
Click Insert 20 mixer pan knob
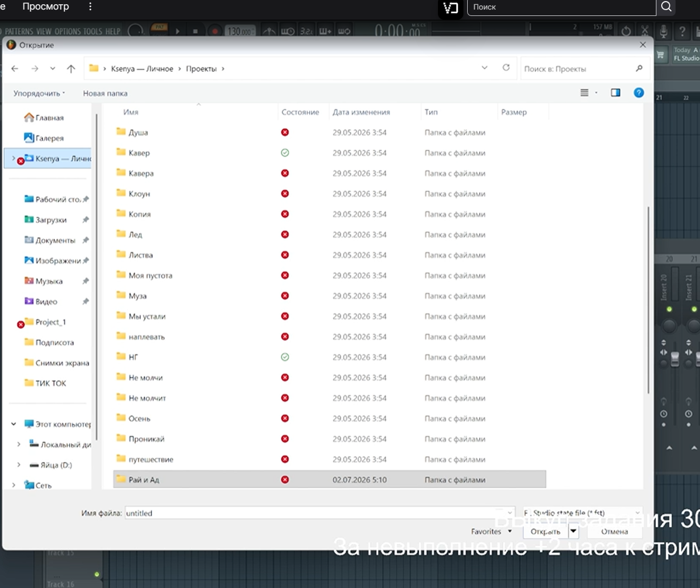[x=669, y=325]
